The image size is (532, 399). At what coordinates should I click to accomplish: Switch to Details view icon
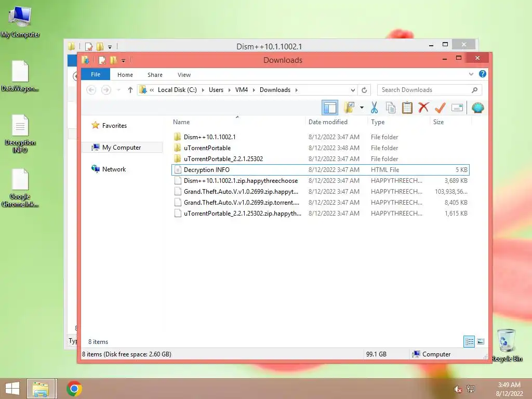pyautogui.click(x=469, y=341)
